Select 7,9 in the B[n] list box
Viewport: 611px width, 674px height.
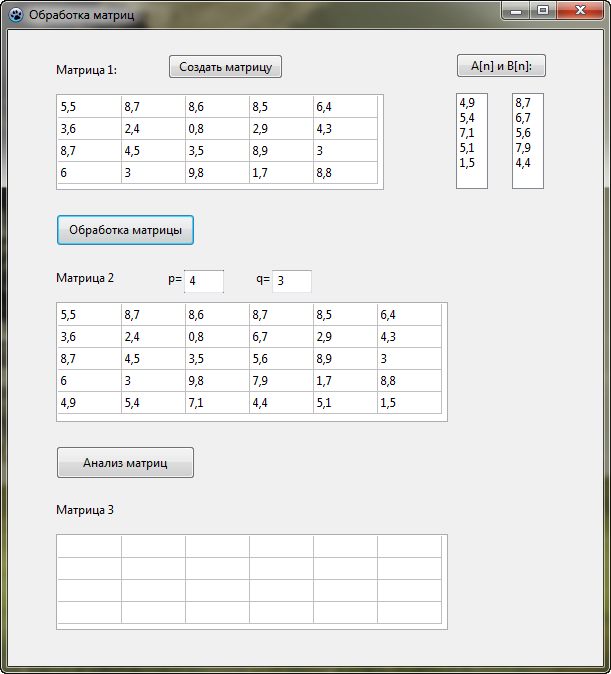(x=528, y=148)
